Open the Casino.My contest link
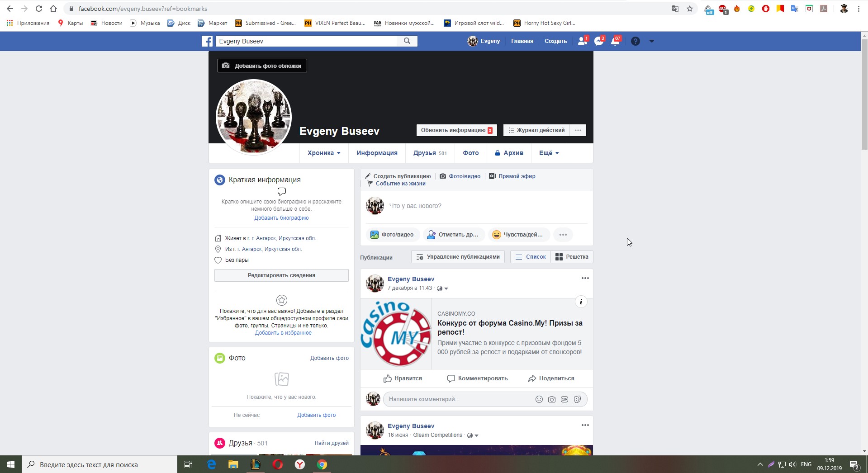 [x=510, y=327]
